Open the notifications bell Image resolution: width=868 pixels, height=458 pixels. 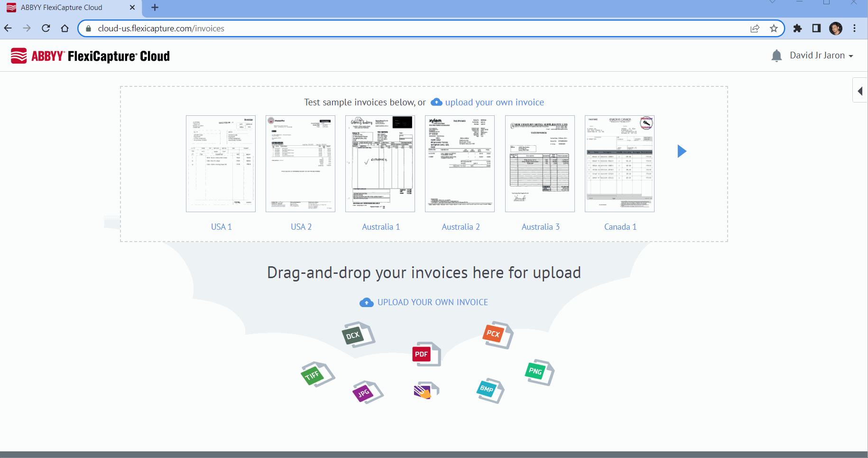(x=776, y=56)
